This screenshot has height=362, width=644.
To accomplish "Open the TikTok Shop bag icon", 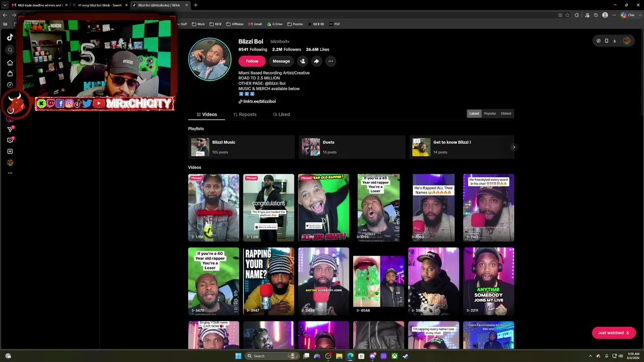I will (x=10, y=74).
